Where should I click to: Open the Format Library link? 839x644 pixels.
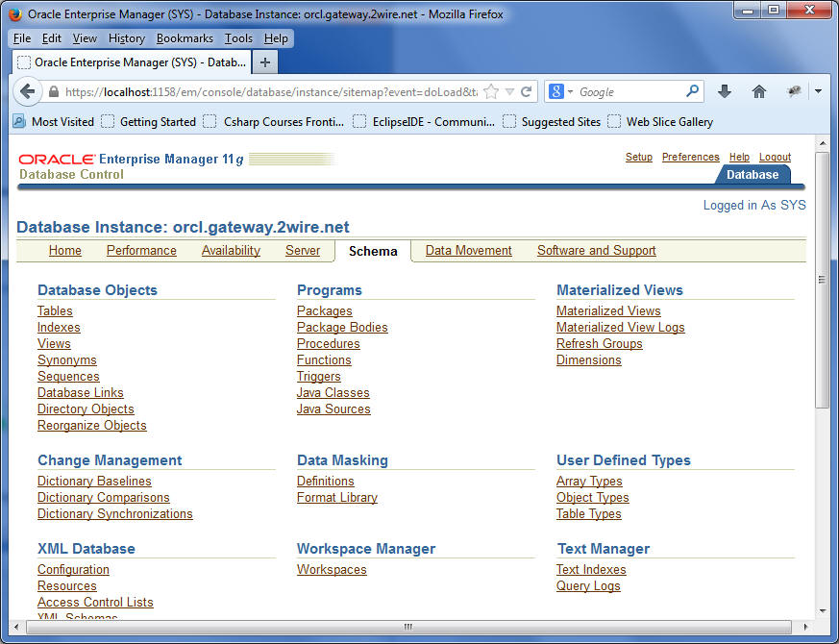point(337,497)
